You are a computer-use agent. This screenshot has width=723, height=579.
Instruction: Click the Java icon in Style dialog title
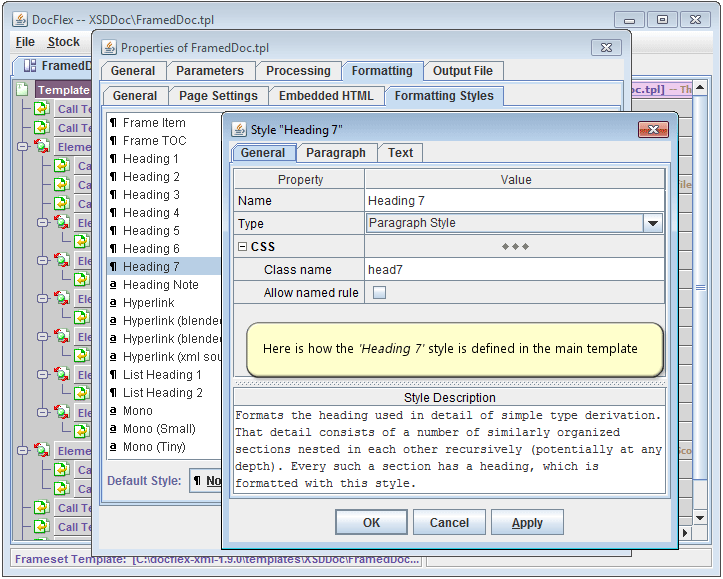coord(239,129)
